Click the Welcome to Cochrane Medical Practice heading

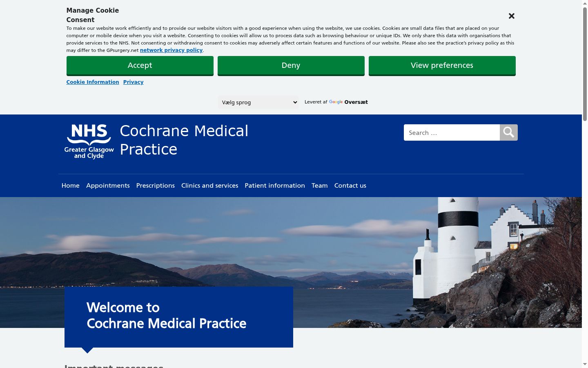[x=167, y=316]
